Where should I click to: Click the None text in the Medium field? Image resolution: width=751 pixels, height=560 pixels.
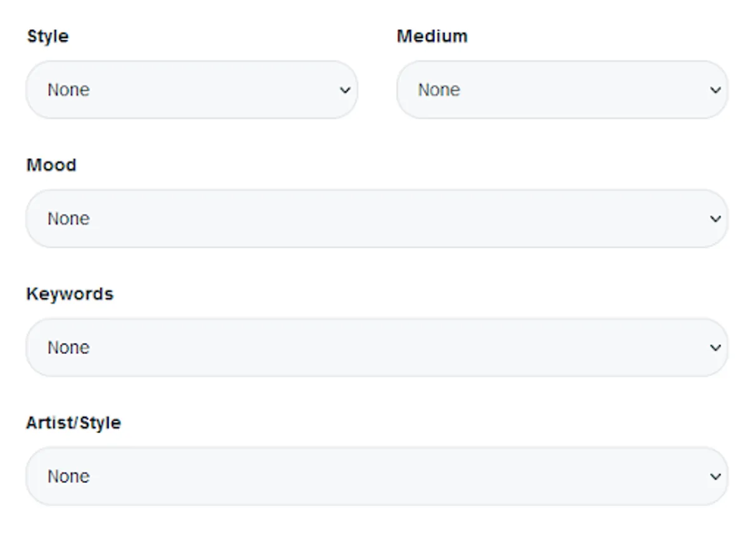tap(439, 90)
